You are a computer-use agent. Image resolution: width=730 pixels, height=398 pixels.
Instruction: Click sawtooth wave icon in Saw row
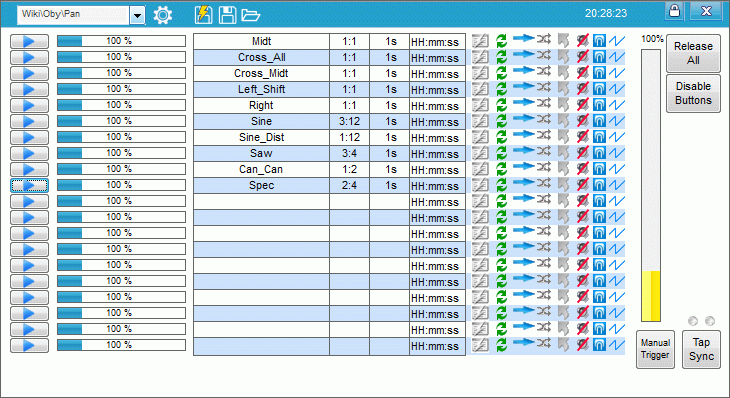(x=617, y=153)
